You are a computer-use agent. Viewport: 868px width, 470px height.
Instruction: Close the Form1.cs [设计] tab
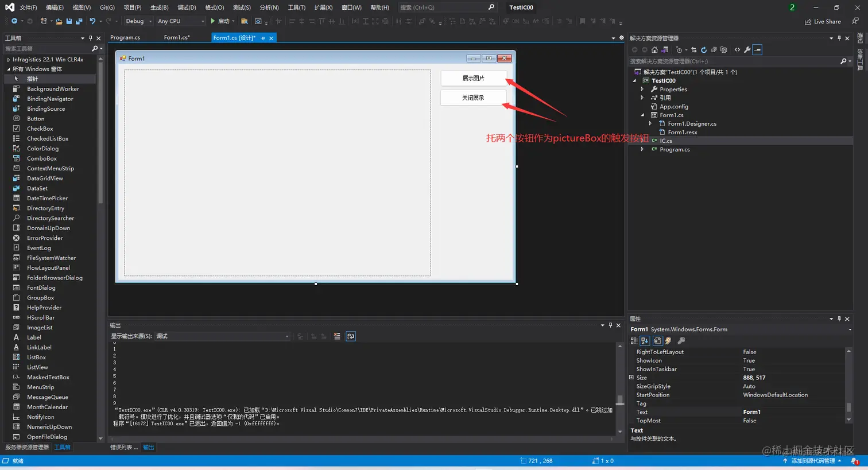272,38
